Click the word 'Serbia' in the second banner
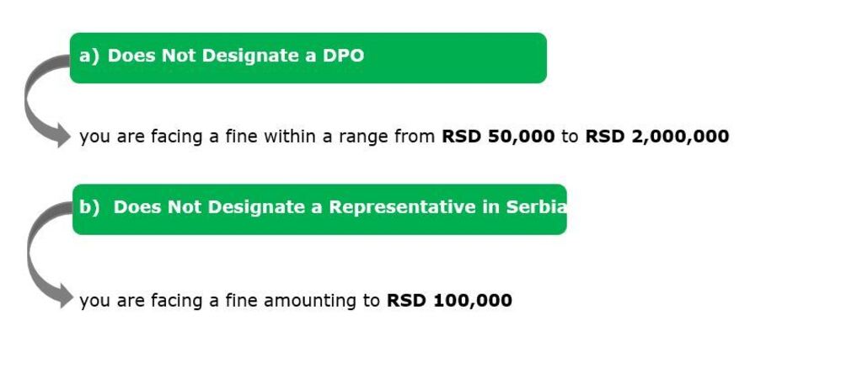Image resolution: width=868 pixels, height=380 pixels. click(x=536, y=207)
